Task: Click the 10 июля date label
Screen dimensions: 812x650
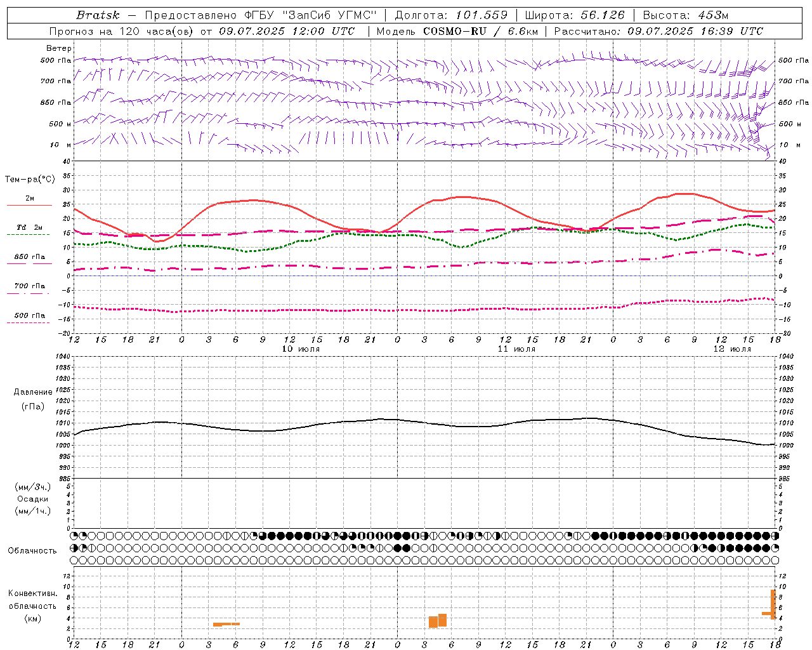Action: [301, 349]
